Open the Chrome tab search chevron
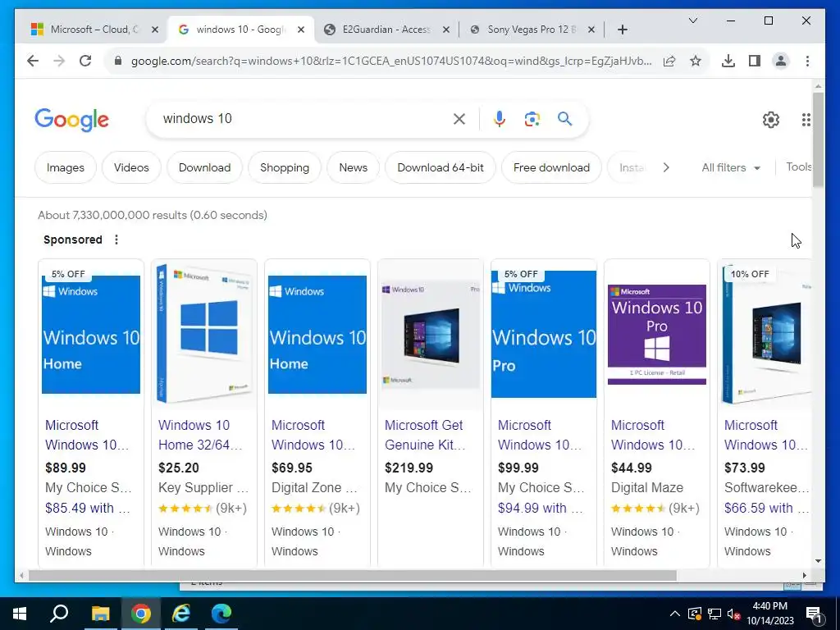840x630 pixels. click(x=692, y=21)
